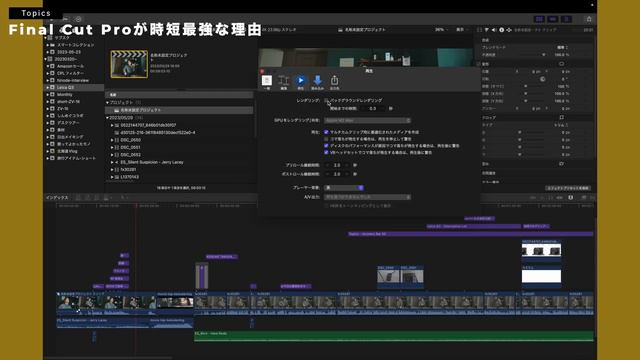640x360 pixels.
Task: Click the Share icon in the top-right toolbar
Action: [x=589, y=19]
